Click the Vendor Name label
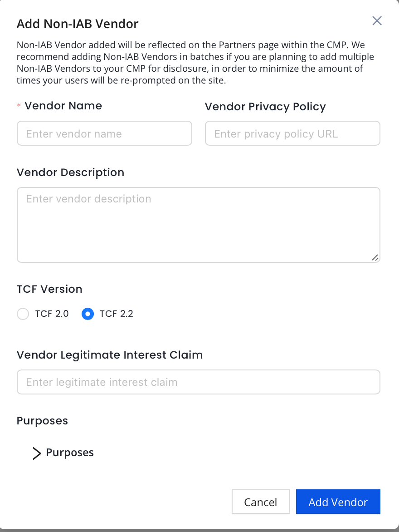399x532 pixels. click(63, 106)
